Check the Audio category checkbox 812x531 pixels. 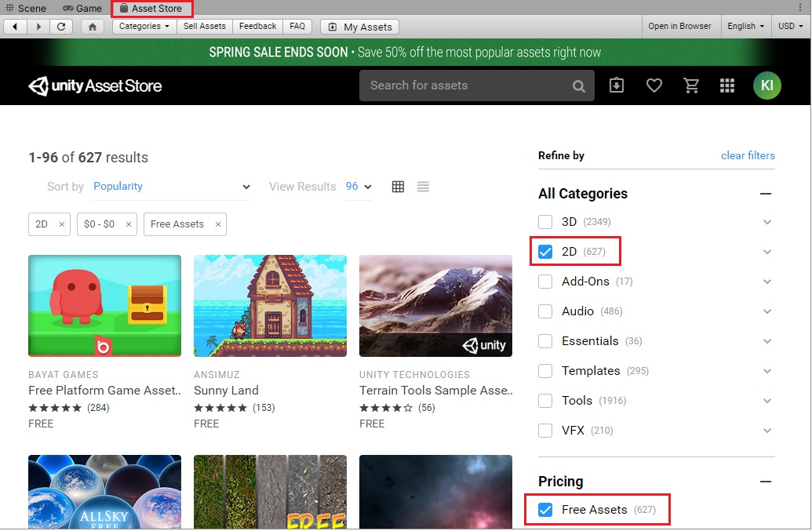click(545, 311)
